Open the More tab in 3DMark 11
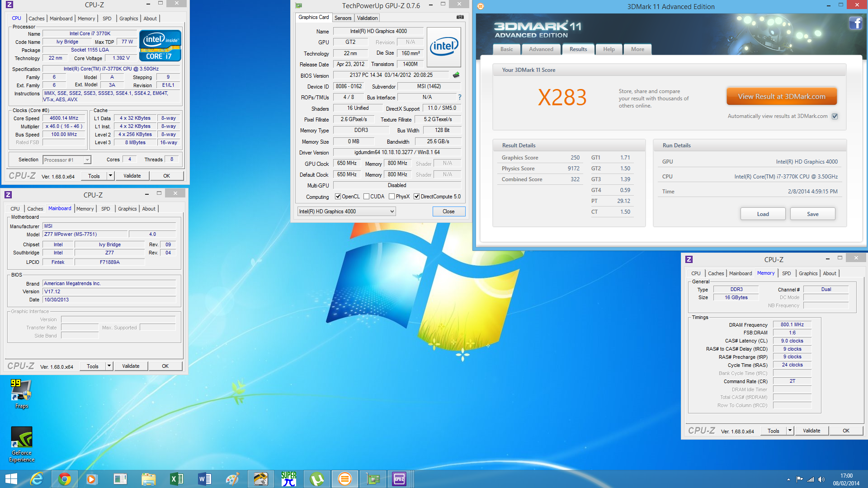 [637, 49]
